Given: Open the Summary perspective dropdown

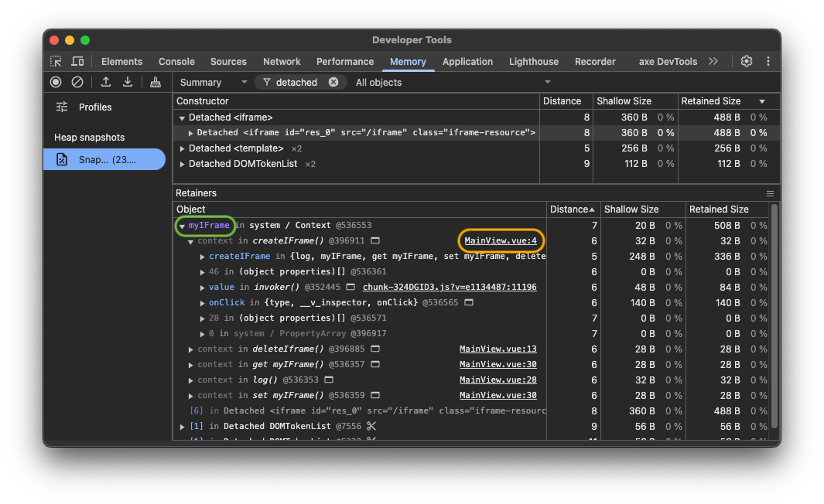Looking at the screenshot, I should tap(214, 83).
